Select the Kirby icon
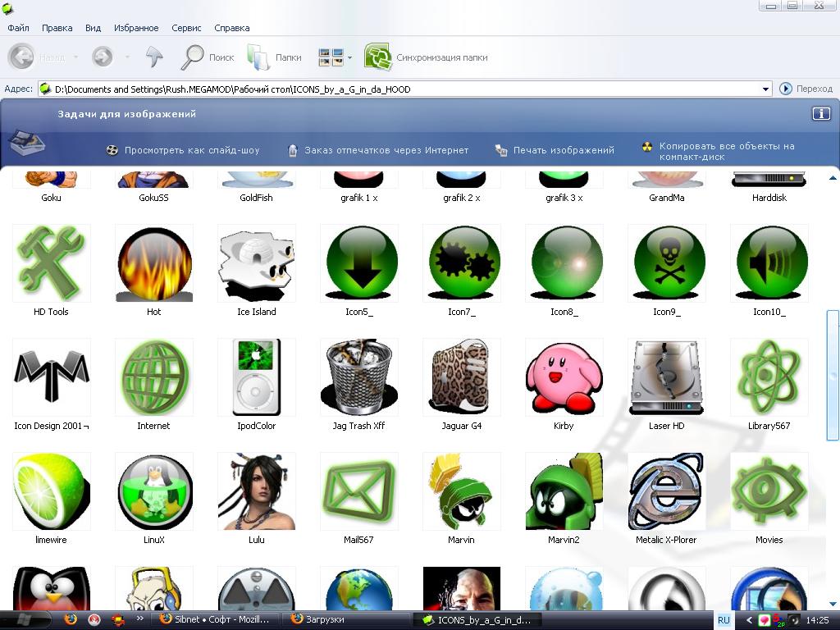Image resolution: width=840 pixels, height=630 pixels. tap(564, 377)
